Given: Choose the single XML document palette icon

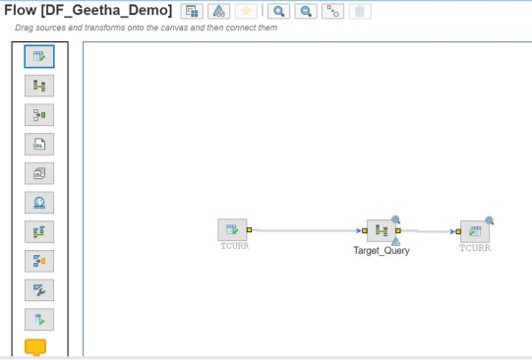Looking at the screenshot, I should tap(39, 144).
